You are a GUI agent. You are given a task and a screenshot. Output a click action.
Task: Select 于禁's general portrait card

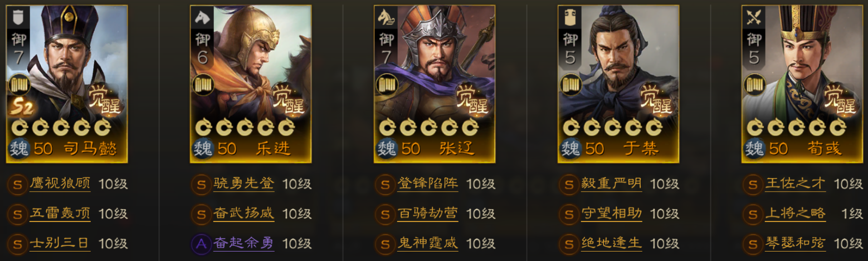pyautogui.click(x=618, y=83)
